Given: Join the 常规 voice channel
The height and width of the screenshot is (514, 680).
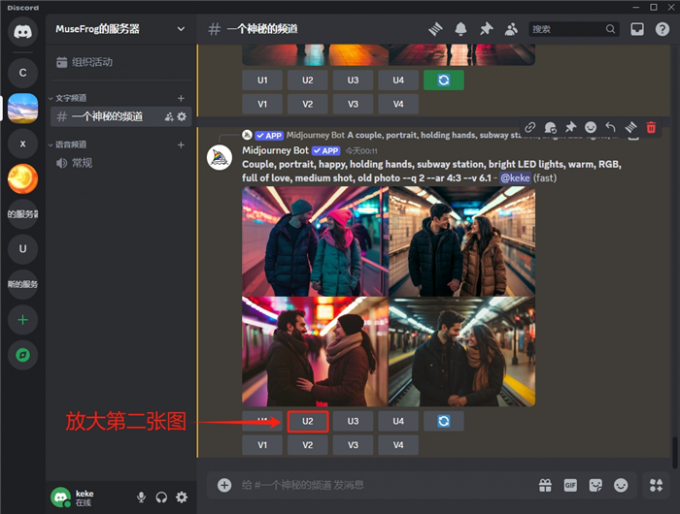Looking at the screenshot, I should tap(121, 163).
